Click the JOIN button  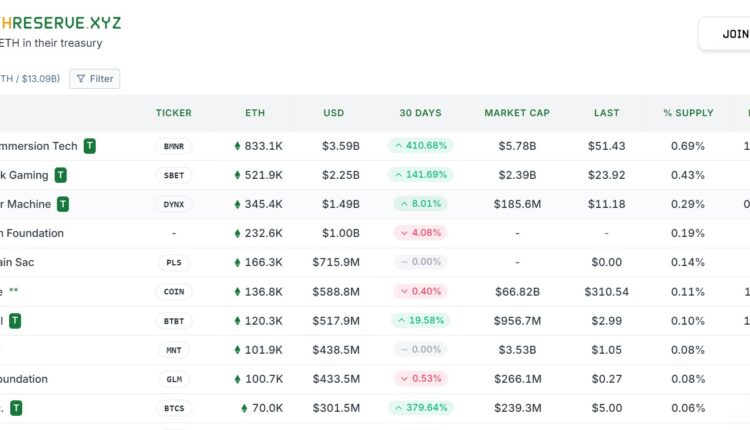731,34
